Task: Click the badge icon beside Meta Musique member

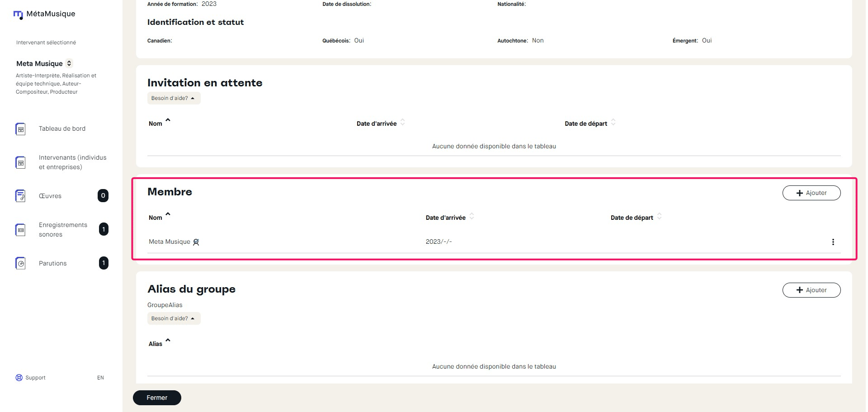Action: (196, 242)
